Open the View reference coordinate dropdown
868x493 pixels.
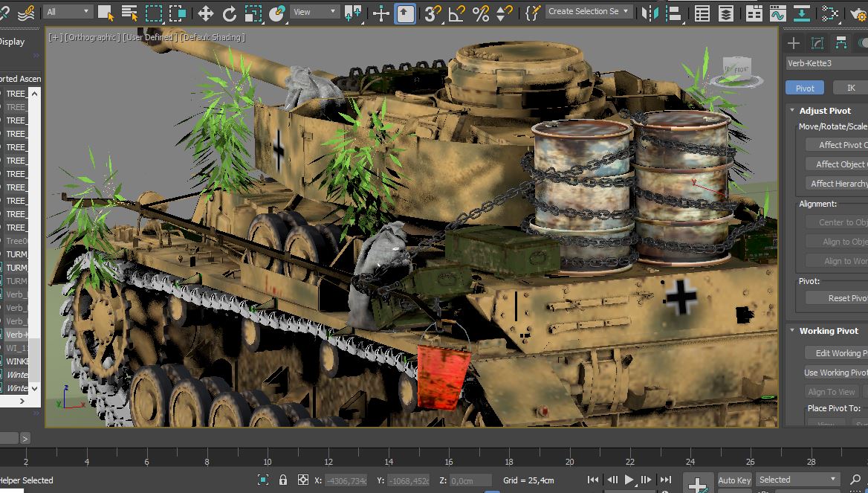click(x=314, y=12)
